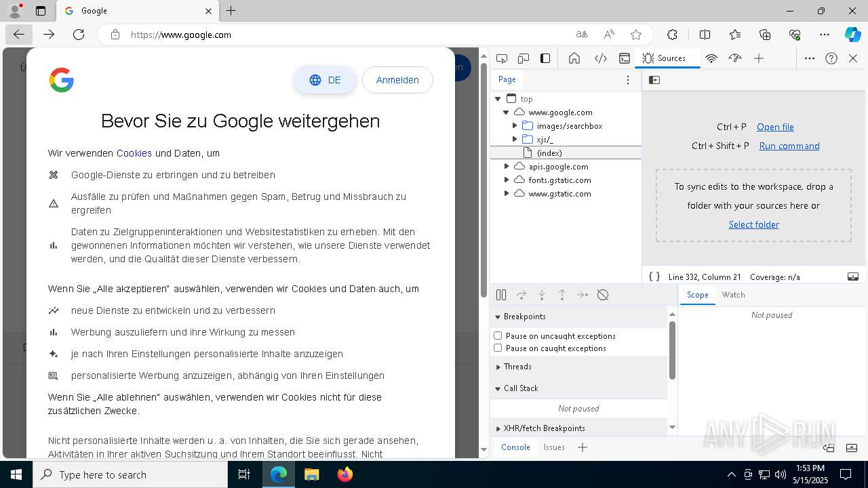
Task: Open the Network panel wifi icon
Action: (x=711, y=58)
